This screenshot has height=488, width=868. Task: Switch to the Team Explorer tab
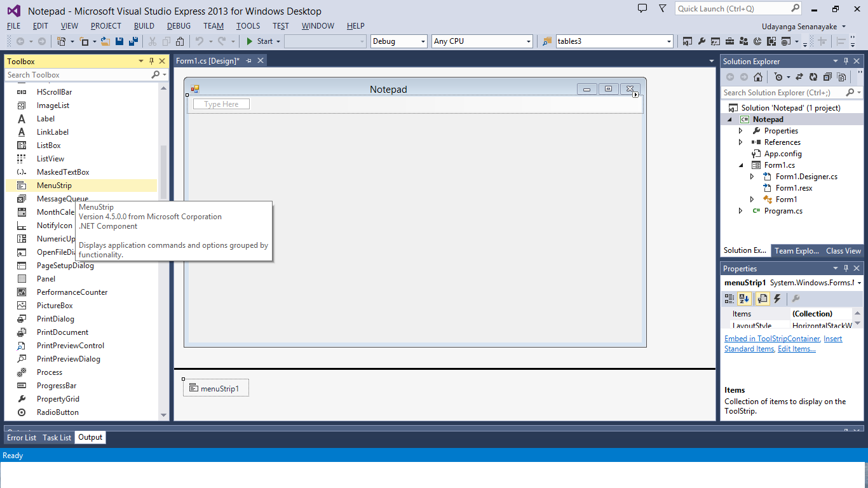click(x=797, y=250)
